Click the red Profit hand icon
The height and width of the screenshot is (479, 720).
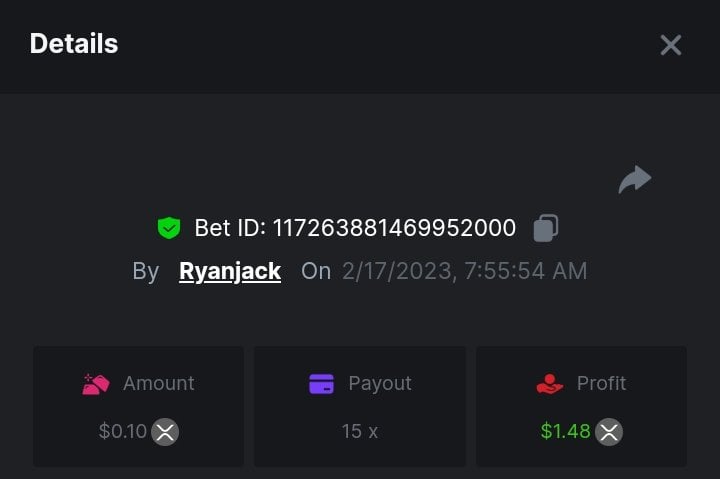click(x=550, y=383)
